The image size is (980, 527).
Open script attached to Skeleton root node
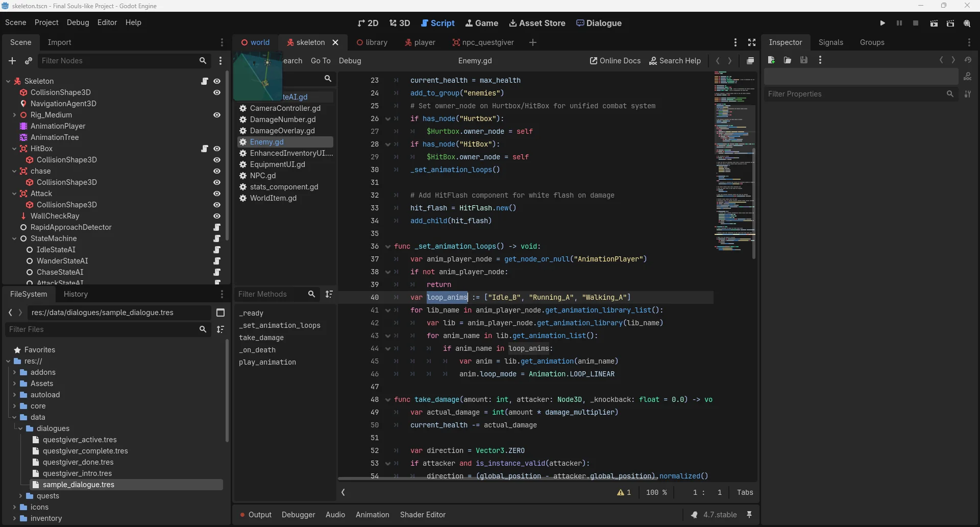[x=205, y=81]
